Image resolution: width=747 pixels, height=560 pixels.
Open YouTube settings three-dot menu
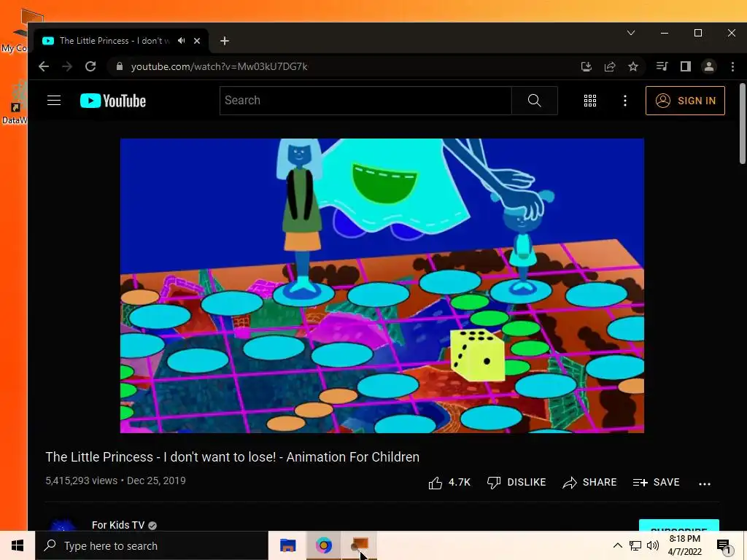coord(625,101)
